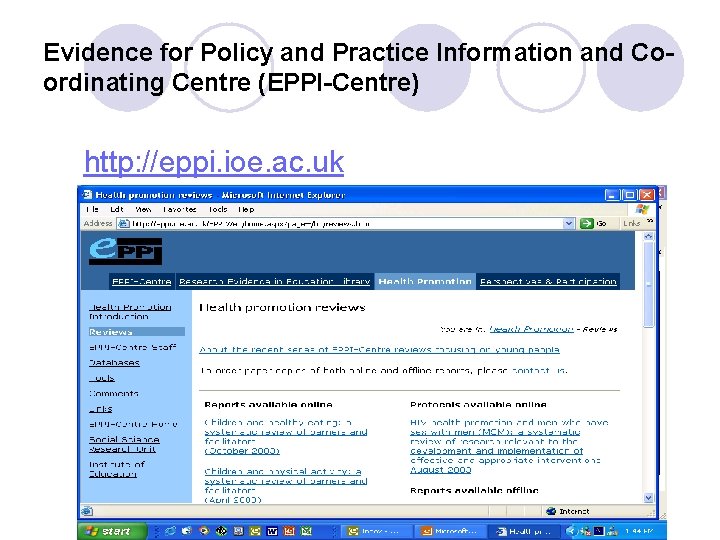Follow the Health Promotion breadcrumb link
The image size is (720, 540).
531,329
